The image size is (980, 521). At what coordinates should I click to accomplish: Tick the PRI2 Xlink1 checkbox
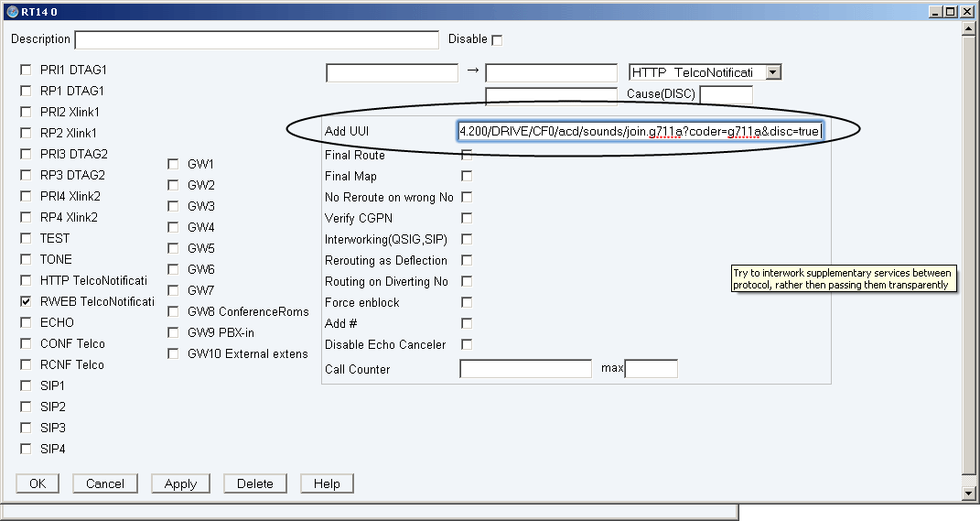(26, 112)
